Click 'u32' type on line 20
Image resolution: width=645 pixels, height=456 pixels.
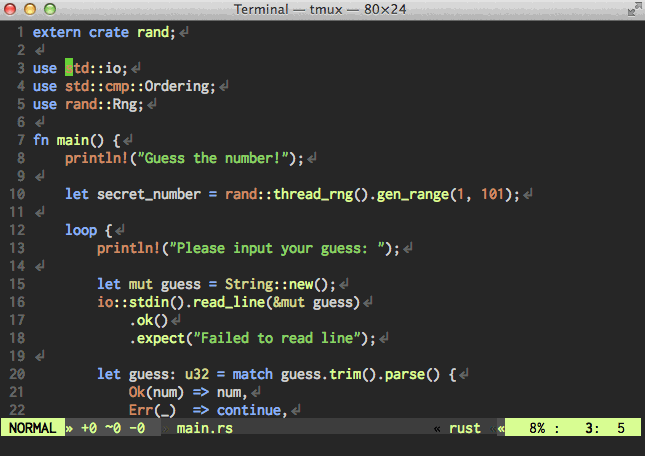197,374
